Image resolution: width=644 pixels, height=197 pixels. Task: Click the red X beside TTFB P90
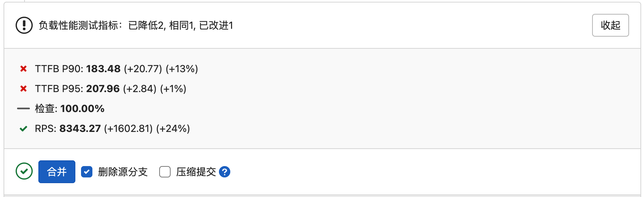pos(23,69)
